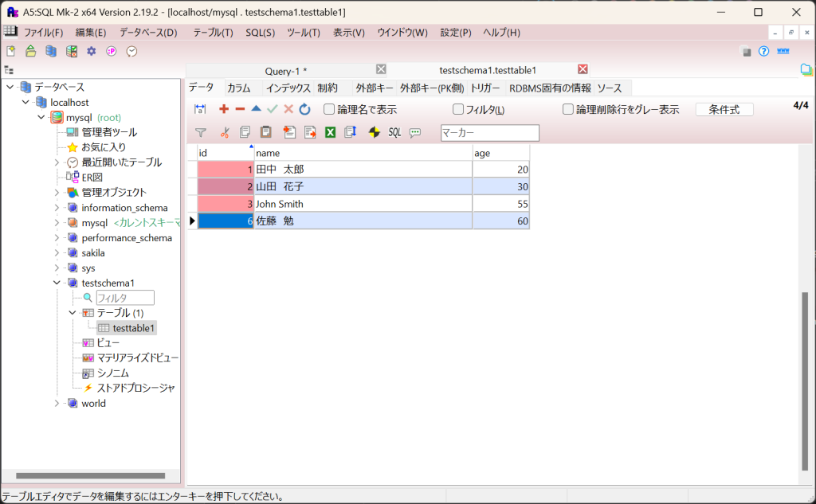Toggle the フィルタ(L) checkbox

pos(458,110)
